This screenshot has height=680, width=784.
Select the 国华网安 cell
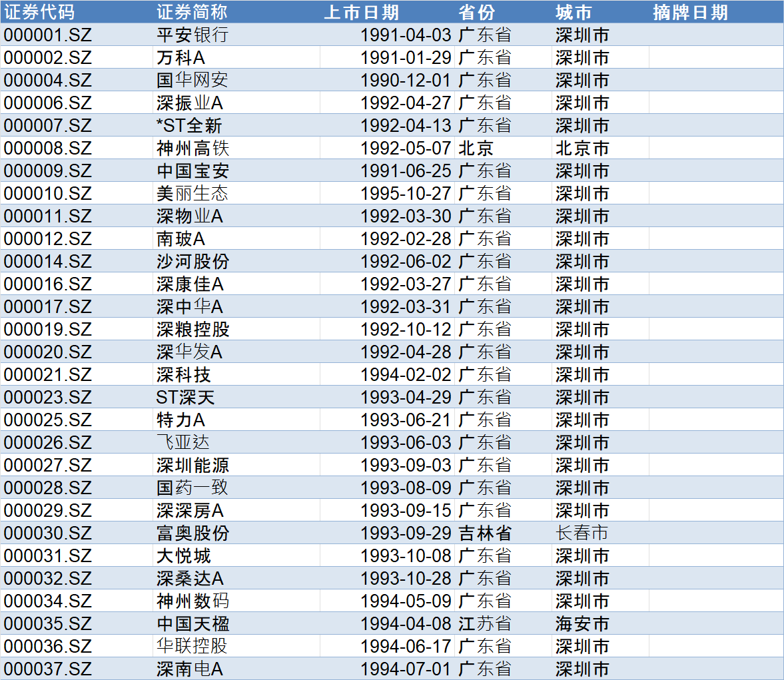(236, 80)
